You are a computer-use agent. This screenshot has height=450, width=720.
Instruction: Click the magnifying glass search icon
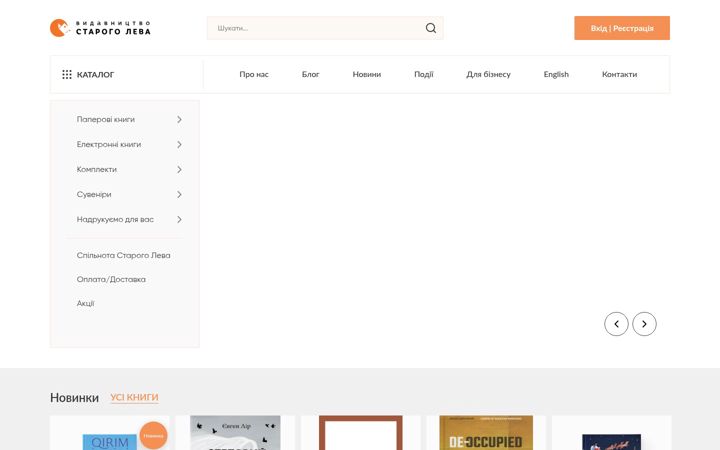[431, 28]
